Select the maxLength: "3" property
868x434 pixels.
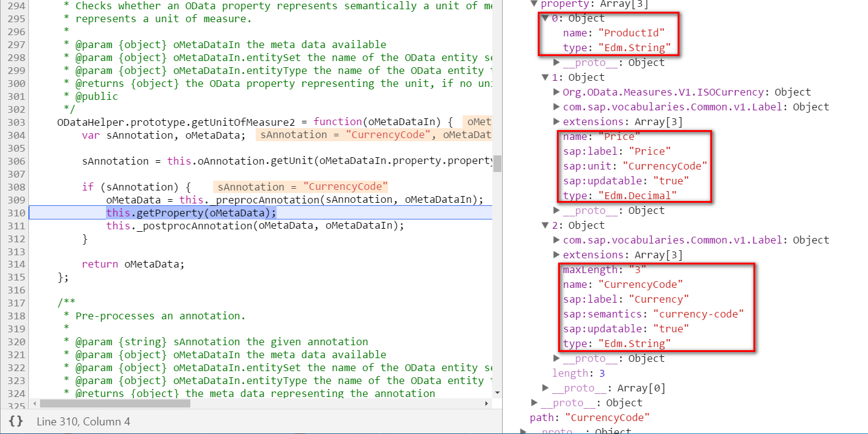(x=605, y=269)
